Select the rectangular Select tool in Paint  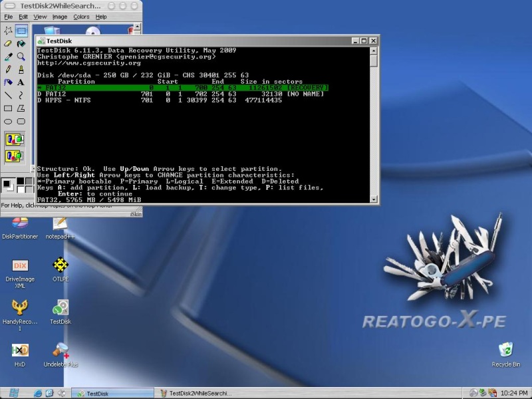coord(21,31)
